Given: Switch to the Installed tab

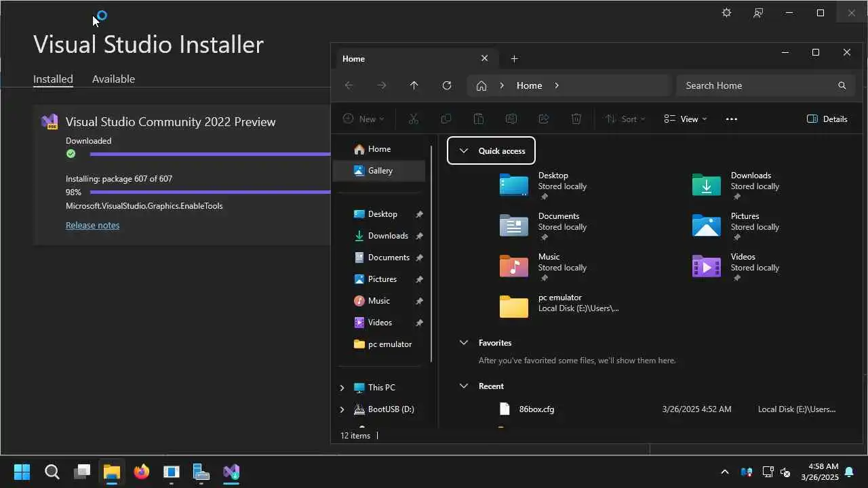Looking at the screenshot, I should tap(53, 79).
